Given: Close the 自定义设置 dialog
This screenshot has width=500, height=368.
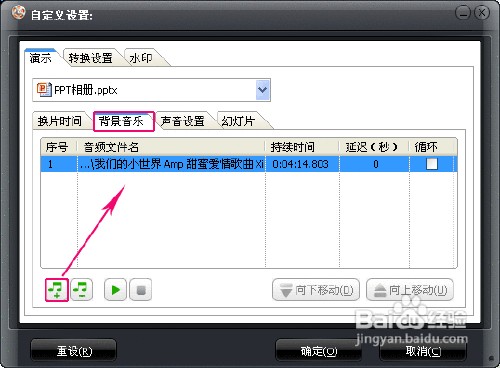Looking at the screenshot, I should [481, 13].
